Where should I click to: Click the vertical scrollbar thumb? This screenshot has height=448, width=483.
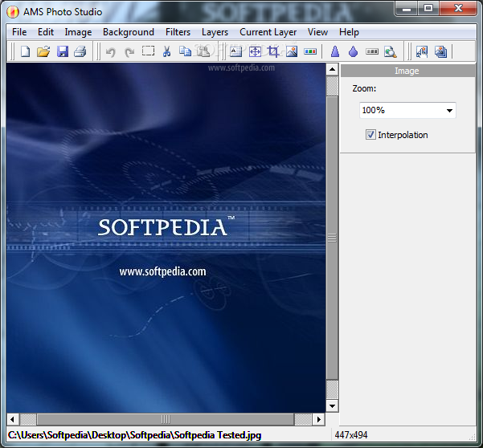(x=332, y=238)
